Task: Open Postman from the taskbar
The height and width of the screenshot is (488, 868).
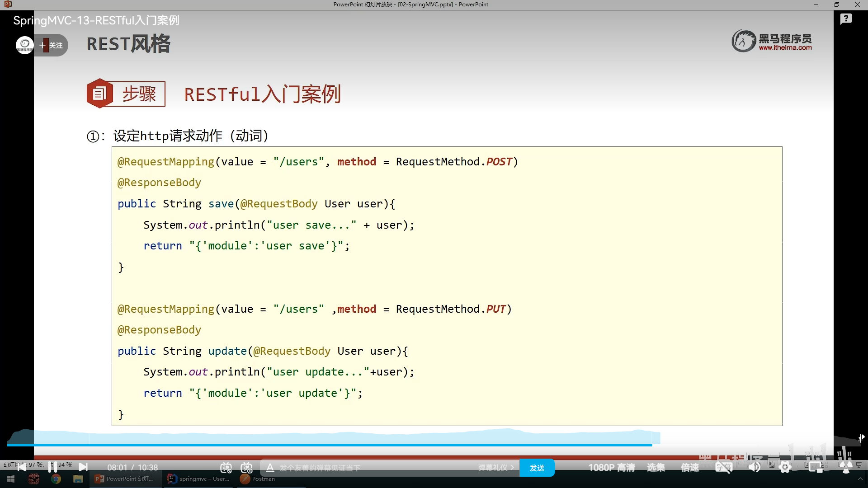Action: (258, 479)
